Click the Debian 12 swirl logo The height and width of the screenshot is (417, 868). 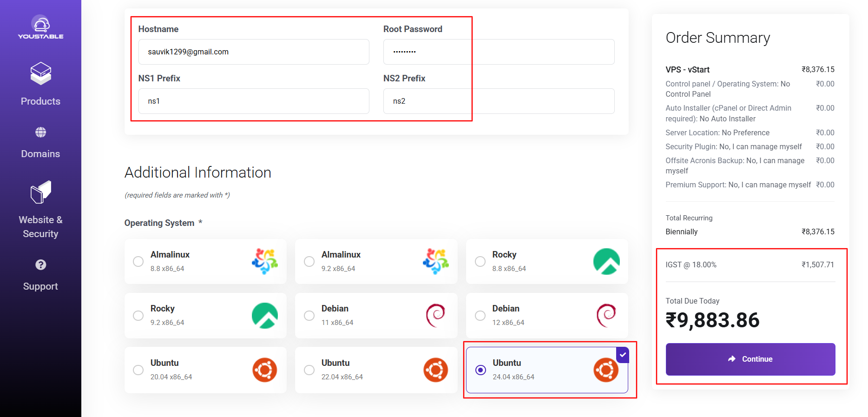(x=606, y=316)
